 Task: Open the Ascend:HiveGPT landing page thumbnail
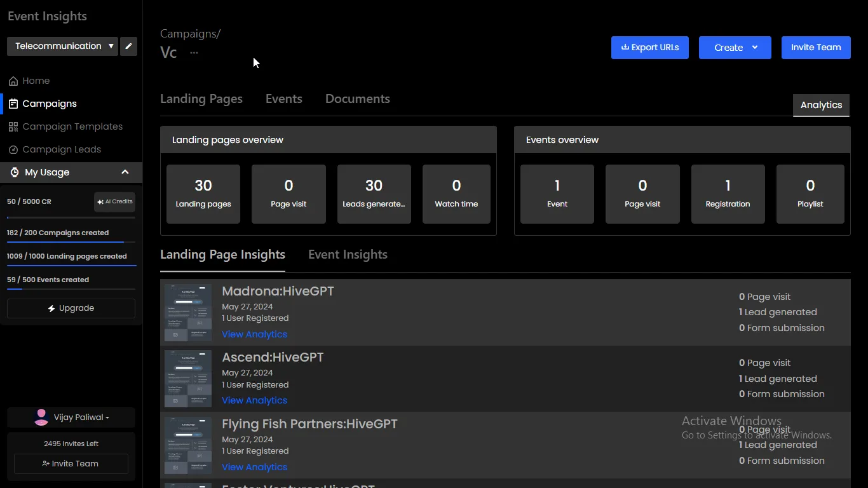pos(188,379)
